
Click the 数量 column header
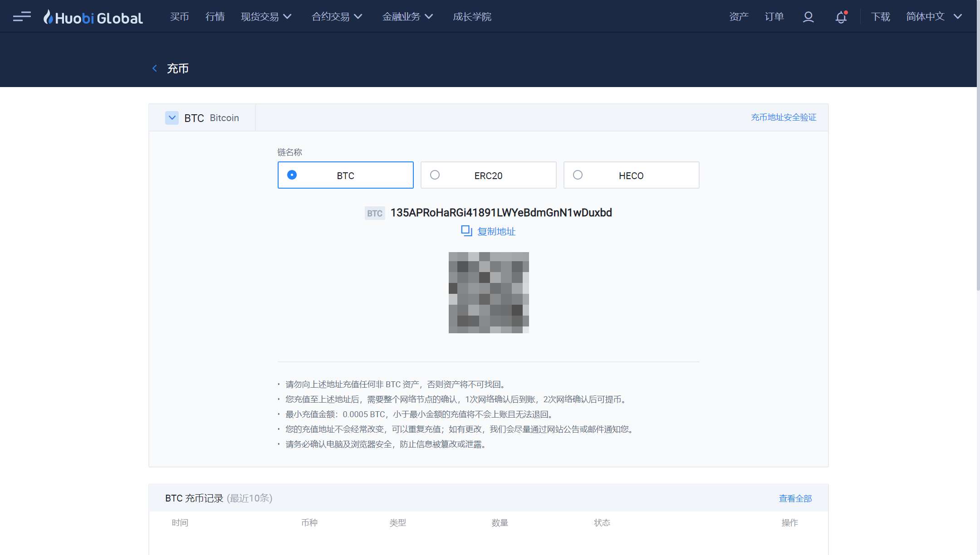pyautogui.click(x=500, y=523)
